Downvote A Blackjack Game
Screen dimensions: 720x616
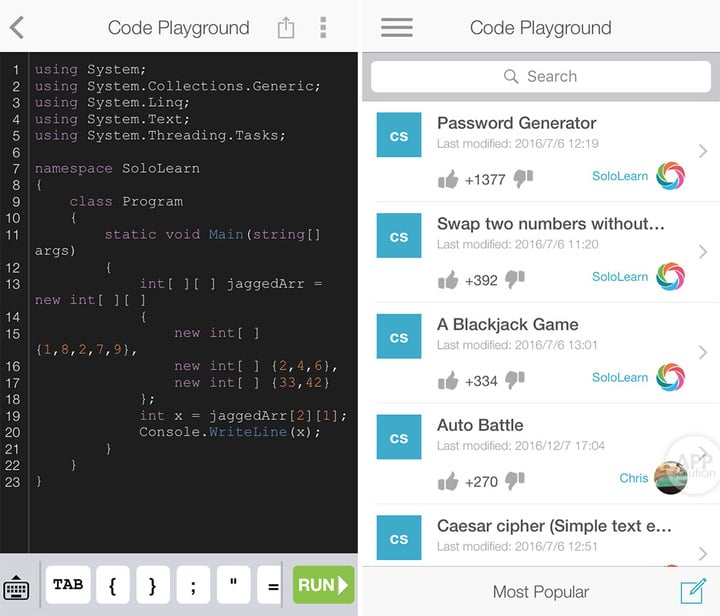pyautogui.click(x=515, y=380)
